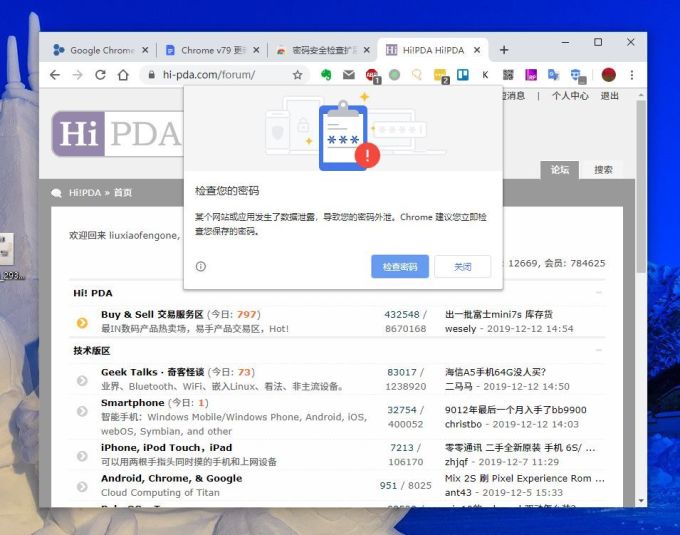Click the K extension icon
The width and height of the screenshot is (680, 535).
[x=485, y=75]
